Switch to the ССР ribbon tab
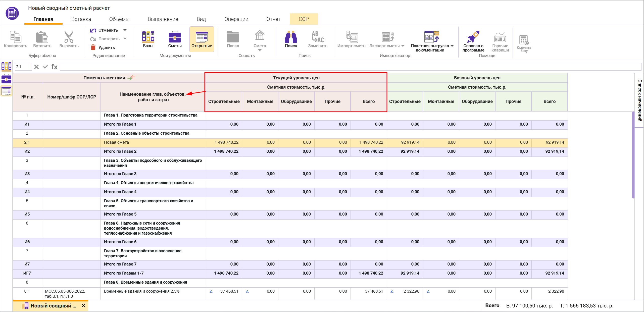The width and height of the screenshot is (644, 312). (x=304, y=19)
